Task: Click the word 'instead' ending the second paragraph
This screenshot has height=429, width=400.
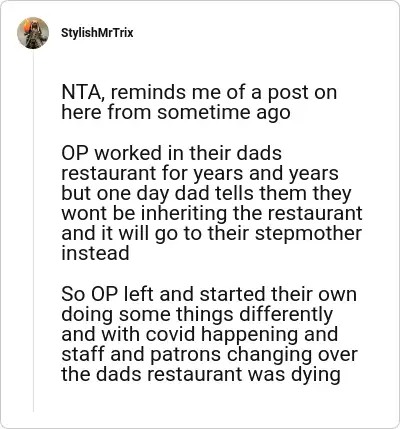Action: point(95,253)
